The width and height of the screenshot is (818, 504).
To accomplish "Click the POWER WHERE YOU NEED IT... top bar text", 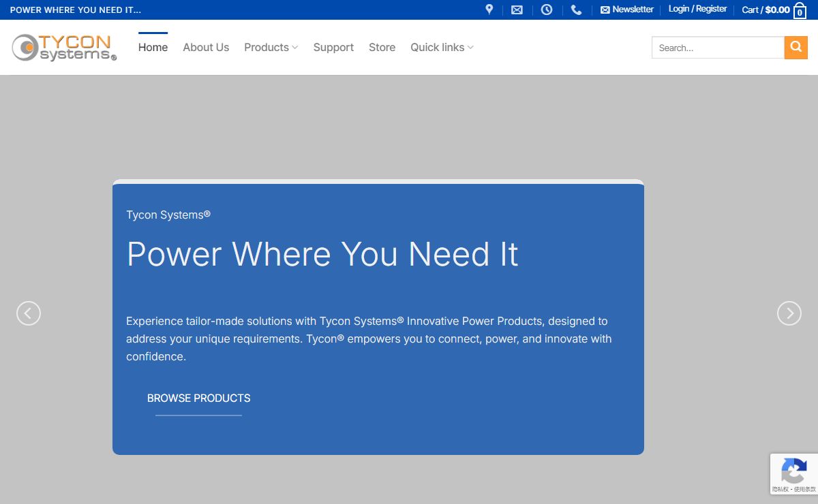I will pyautogui.click(x=76, y=10).
